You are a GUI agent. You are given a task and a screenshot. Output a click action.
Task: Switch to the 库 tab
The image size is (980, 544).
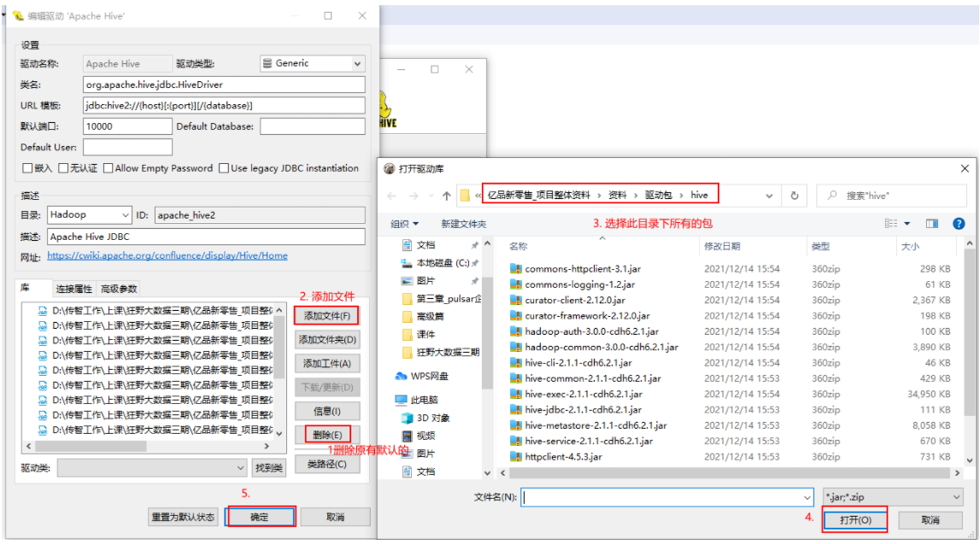point(25,288)
